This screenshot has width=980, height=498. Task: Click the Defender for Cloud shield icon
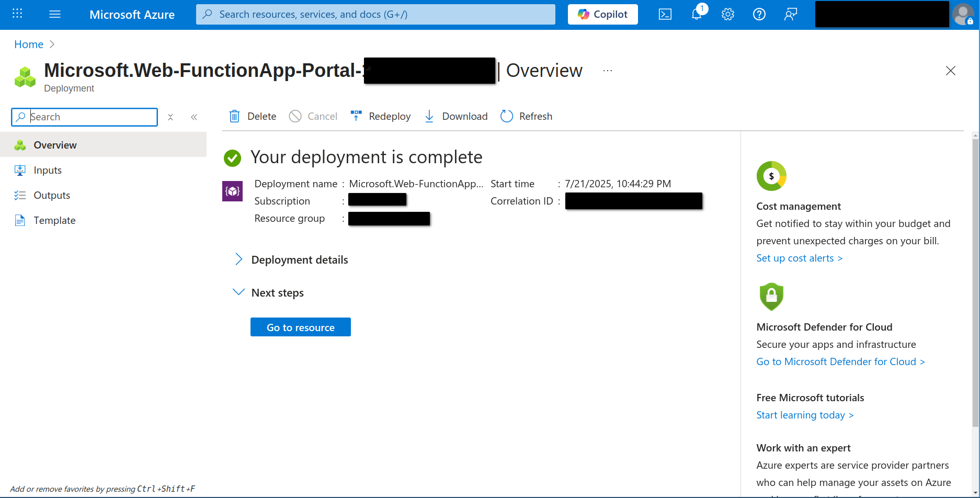tap(771, 297)
